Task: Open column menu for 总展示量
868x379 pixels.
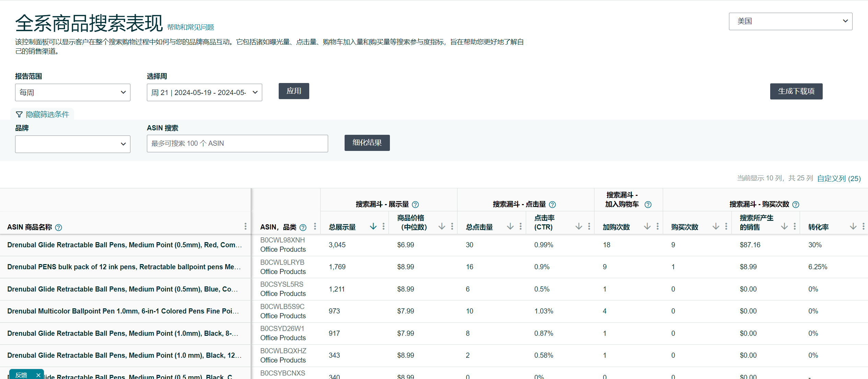Action: (x=383, y=226)
